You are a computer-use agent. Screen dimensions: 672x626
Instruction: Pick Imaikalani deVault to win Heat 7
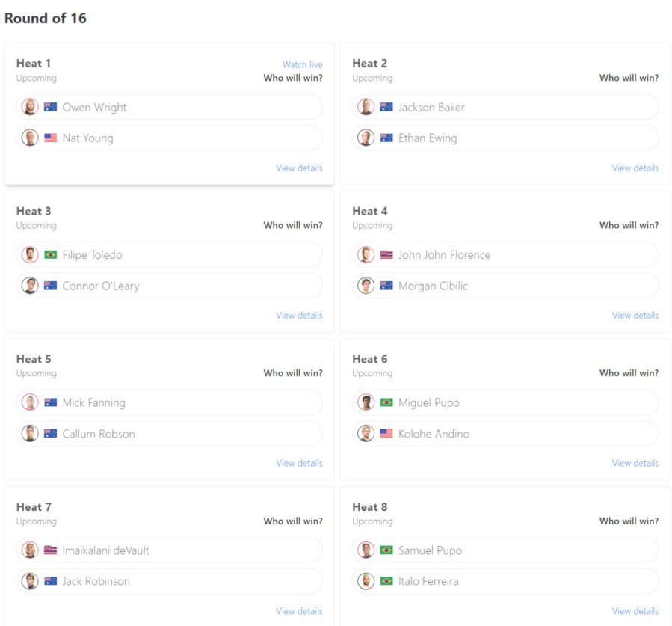170,550
